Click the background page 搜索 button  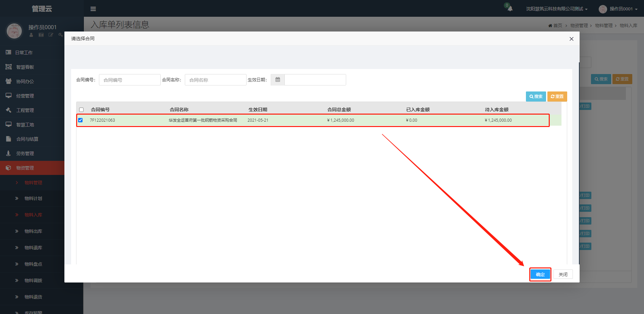coord(601,79)
